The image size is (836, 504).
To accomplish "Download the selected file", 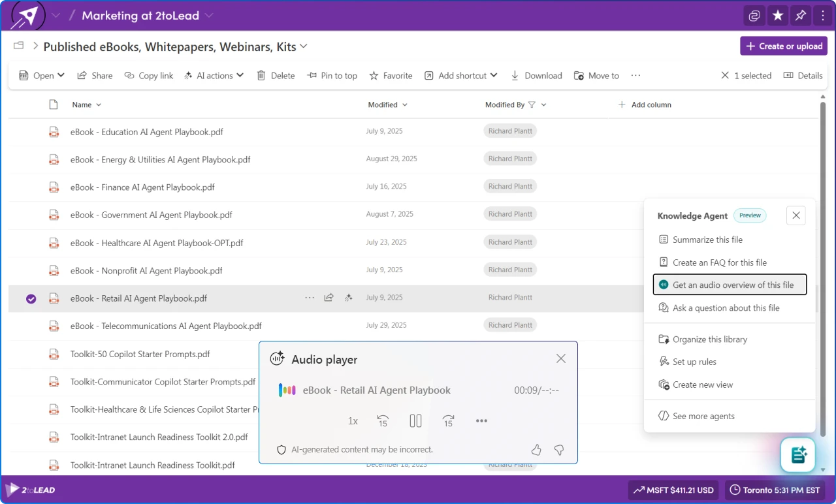I will 536,76.
